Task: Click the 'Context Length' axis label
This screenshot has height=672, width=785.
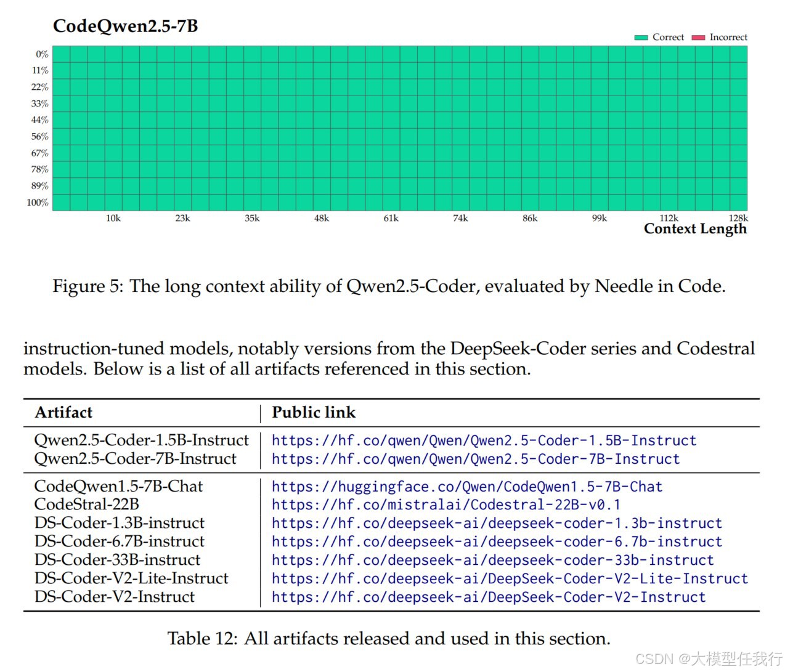Action: (695, 229)
